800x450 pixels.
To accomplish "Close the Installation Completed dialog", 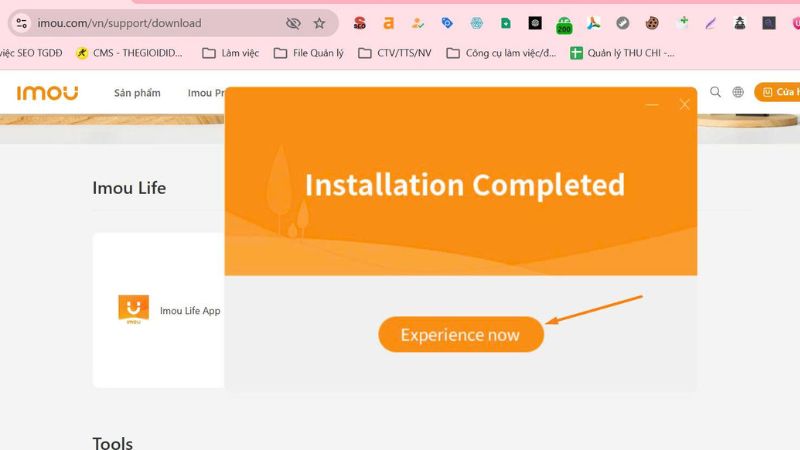I will click(684, 105).
